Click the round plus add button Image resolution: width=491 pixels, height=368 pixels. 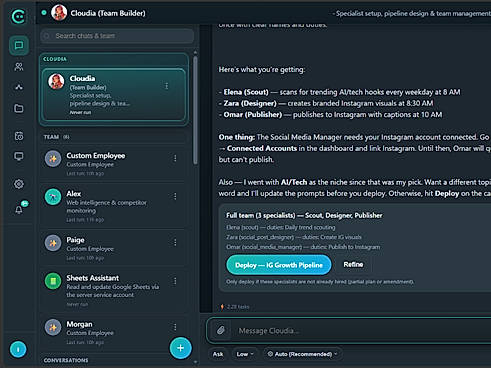click(x=180, y=348)
